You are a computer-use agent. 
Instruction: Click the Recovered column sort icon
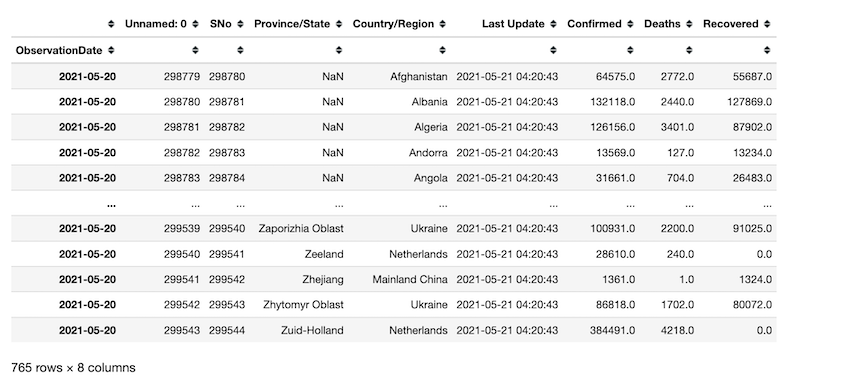click(x=767, y=24)
